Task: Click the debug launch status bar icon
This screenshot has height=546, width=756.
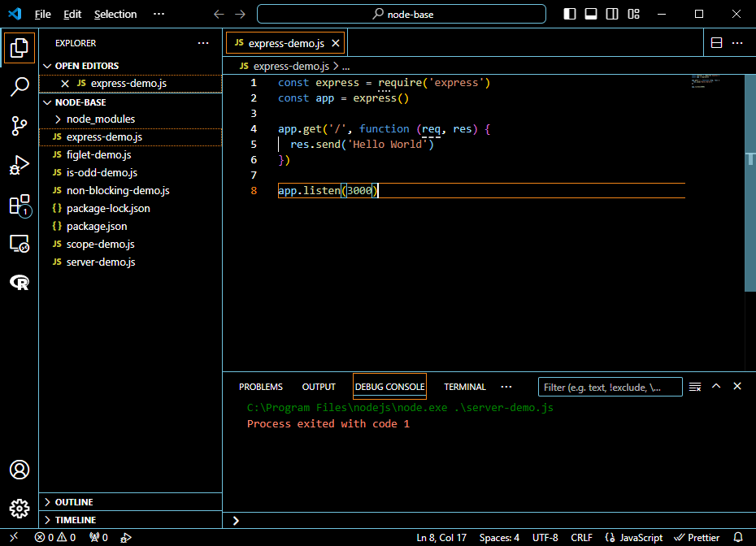Action: click(x=125, y=537)
